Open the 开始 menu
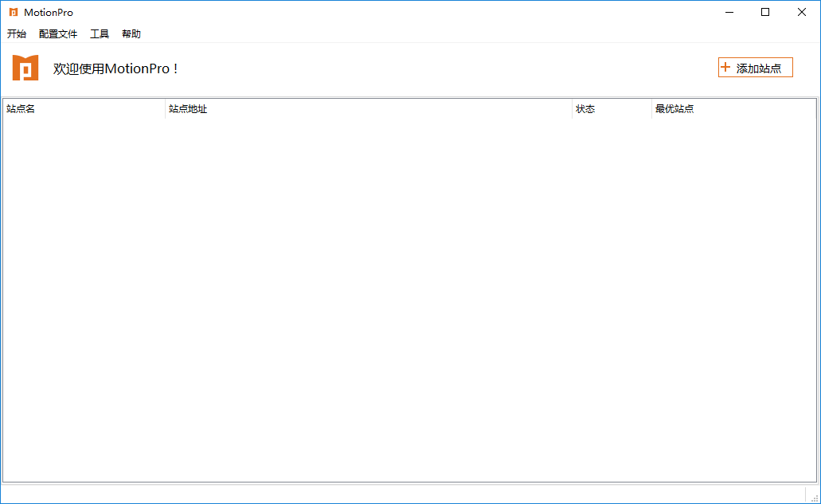The width and height of the screenshot is (821, 504). [x=16, y=34]
